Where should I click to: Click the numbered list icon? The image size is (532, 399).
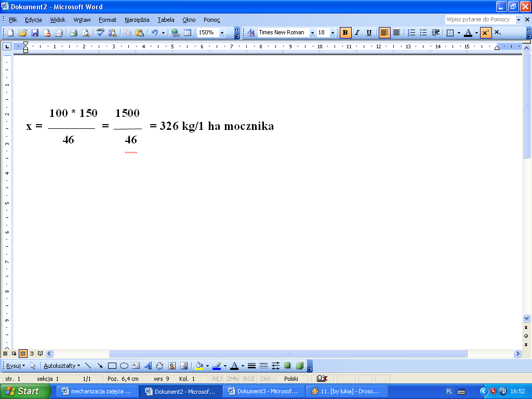click(x=411, y=33)
